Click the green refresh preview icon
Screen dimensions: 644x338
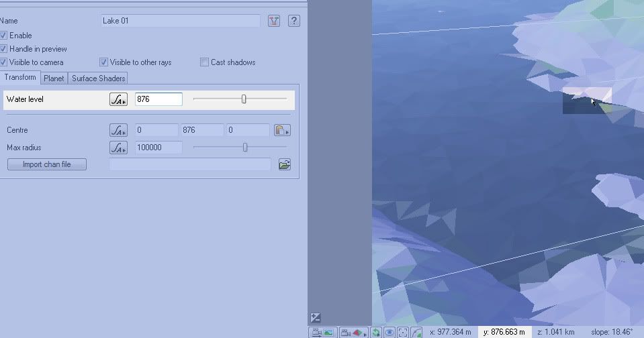(376, 332)
